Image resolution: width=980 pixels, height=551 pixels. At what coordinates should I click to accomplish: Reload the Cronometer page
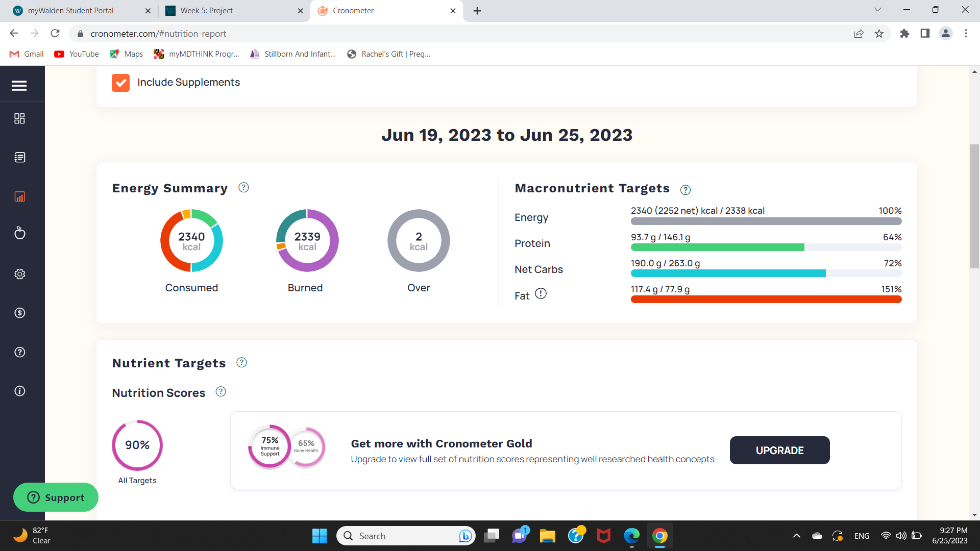55,33
